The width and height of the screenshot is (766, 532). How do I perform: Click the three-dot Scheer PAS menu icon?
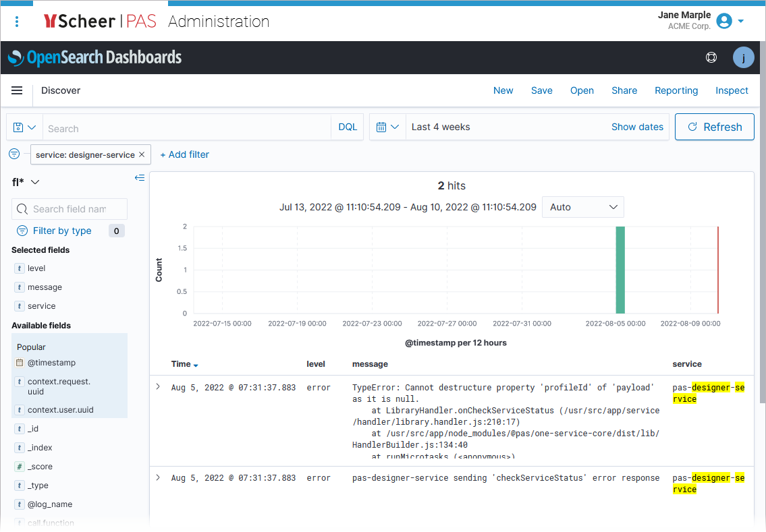(17, 22)
